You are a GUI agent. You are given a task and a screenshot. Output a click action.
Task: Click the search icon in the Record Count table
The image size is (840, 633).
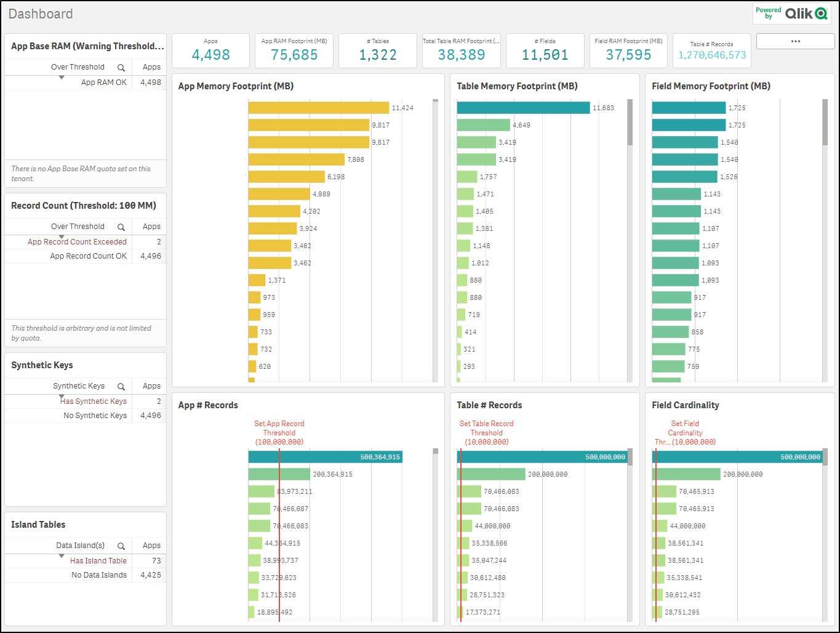(121, 226)
